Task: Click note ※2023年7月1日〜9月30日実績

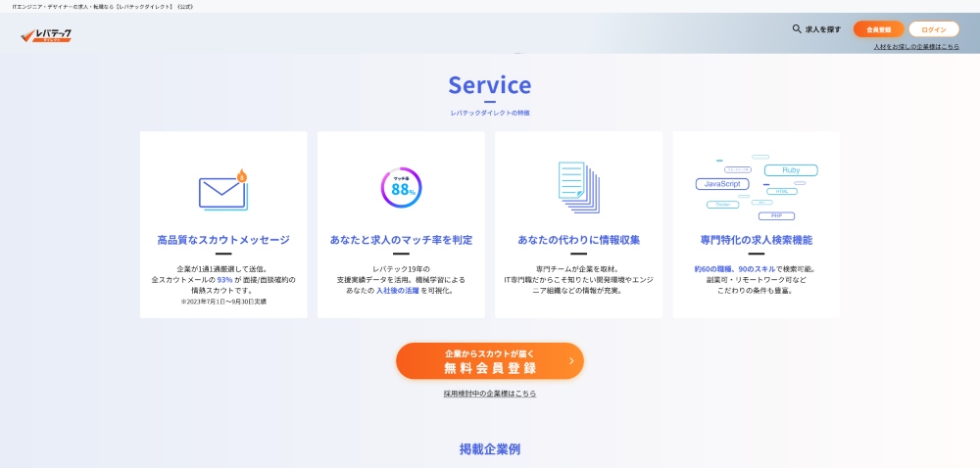Action: pos(223,302)
